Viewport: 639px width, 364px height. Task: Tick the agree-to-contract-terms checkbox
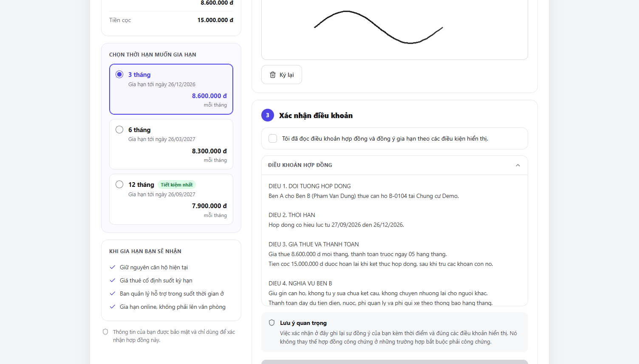[273, 138]
